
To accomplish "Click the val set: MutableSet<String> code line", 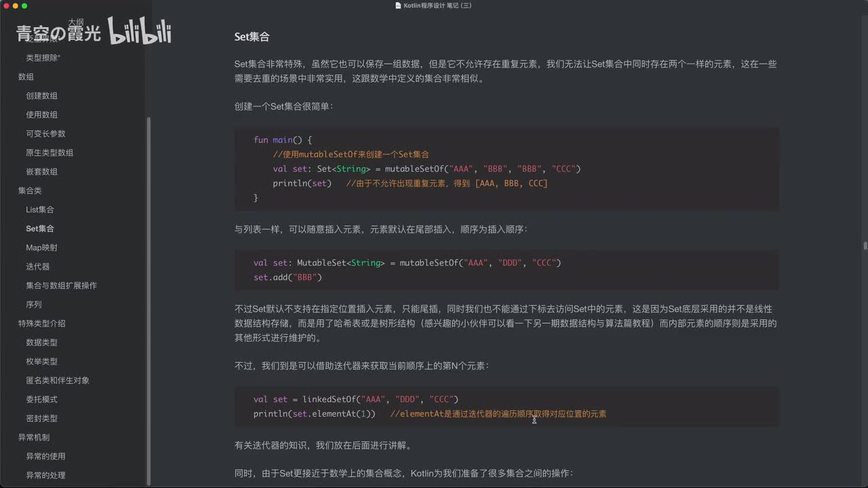I will (x=407, y=262).
